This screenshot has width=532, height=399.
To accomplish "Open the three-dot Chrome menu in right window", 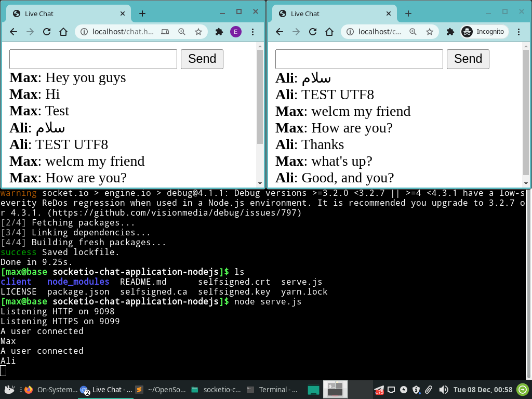I will tap(518, 31).
